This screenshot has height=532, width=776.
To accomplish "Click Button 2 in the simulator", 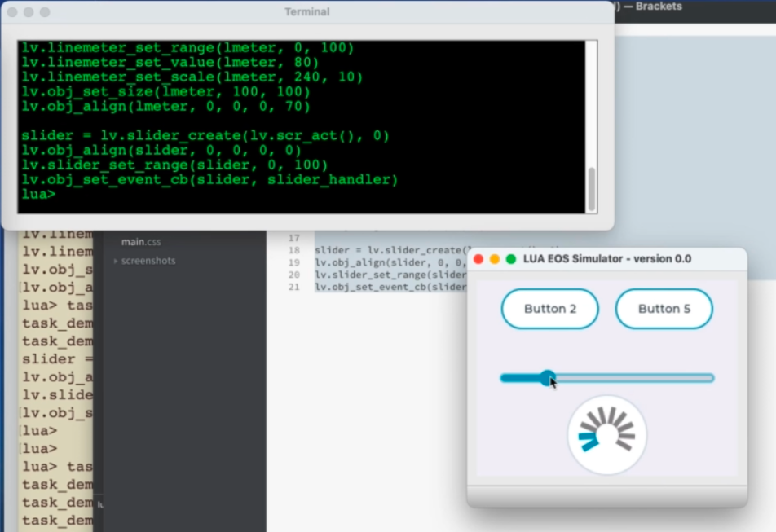I will [549, 309].
